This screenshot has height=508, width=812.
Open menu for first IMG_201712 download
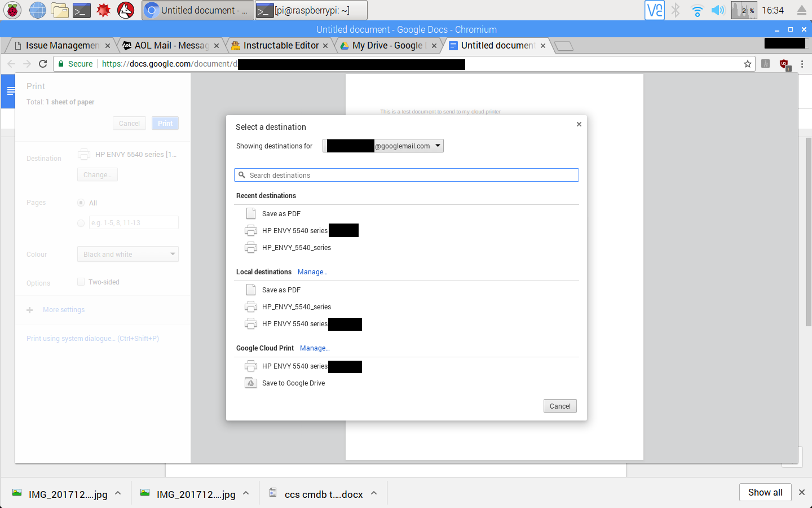[x=118, y=493]
